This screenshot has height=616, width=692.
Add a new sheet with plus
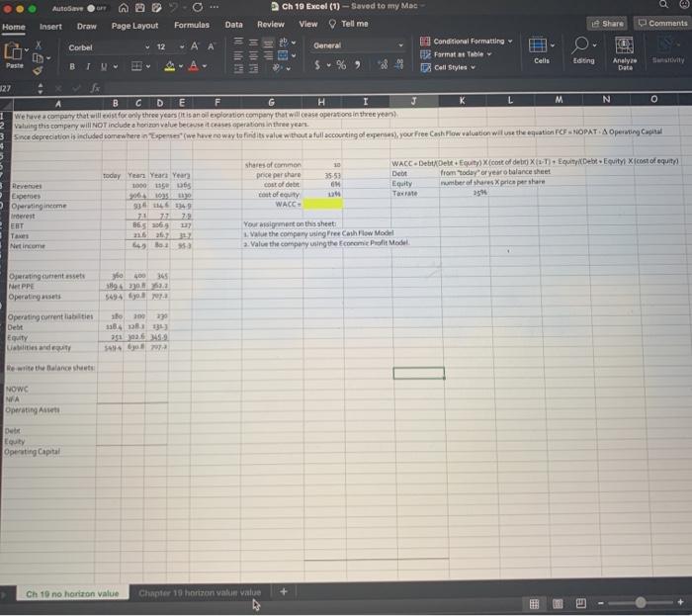click(x=284, y=591)
